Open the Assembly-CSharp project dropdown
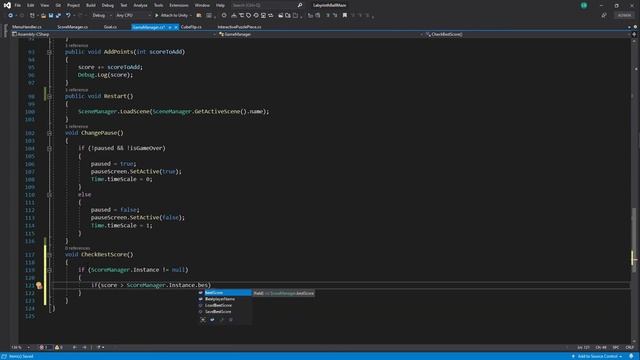 [113, 35]
